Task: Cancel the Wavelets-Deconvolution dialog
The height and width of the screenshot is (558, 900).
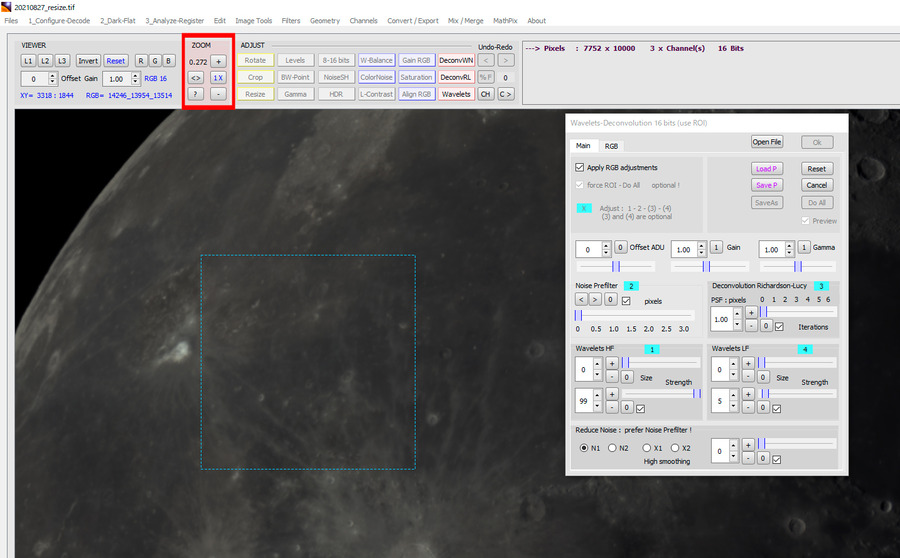Action: 817,185
